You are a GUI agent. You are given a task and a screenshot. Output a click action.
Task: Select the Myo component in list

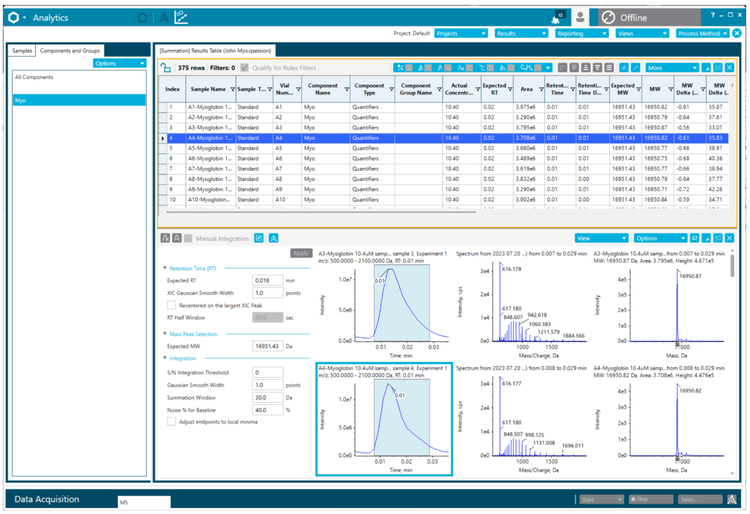tap(78, 100)
